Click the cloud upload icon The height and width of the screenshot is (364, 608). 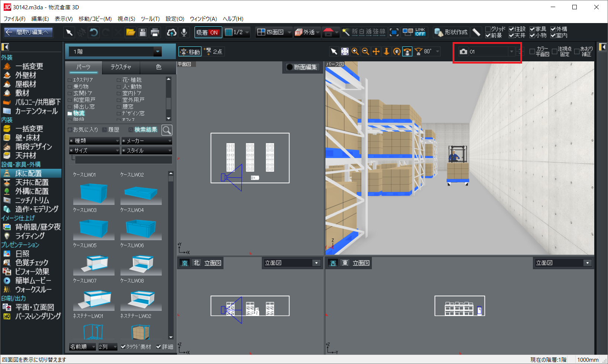171,32
